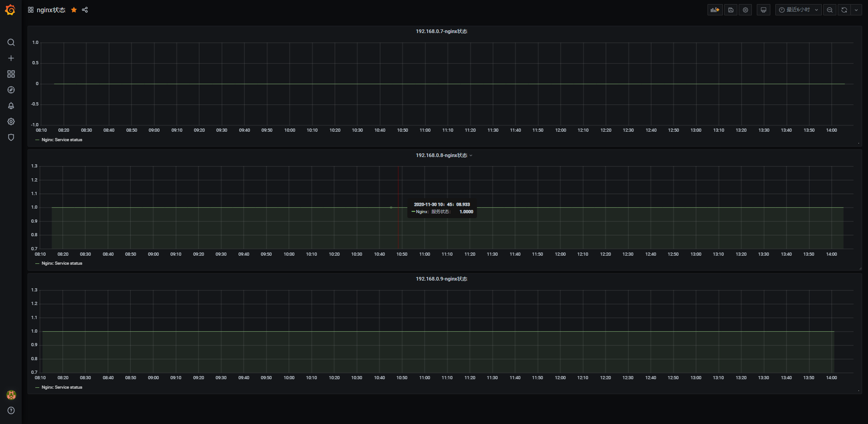Share dashboard via the share icon
868x424 pixels.
click(85, 10)
